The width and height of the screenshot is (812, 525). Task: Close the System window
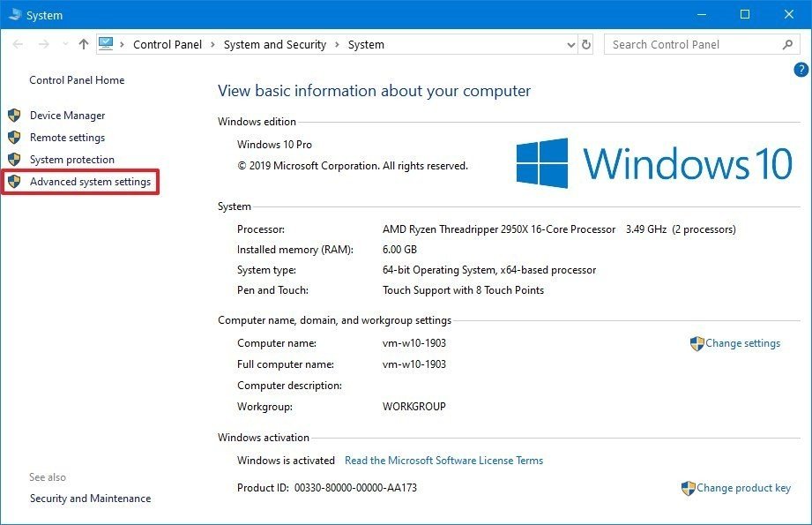point(789,14)
